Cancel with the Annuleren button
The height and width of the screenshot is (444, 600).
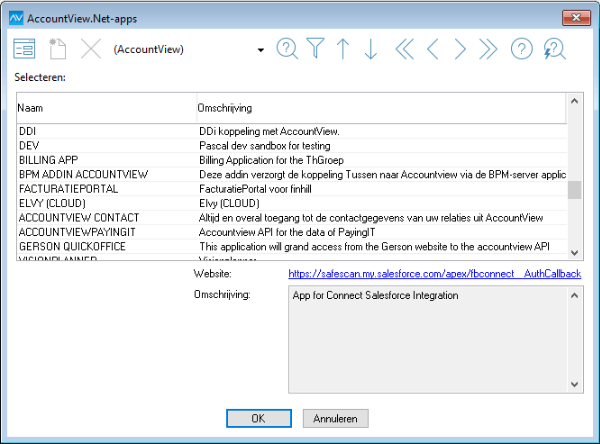(336, 418)
